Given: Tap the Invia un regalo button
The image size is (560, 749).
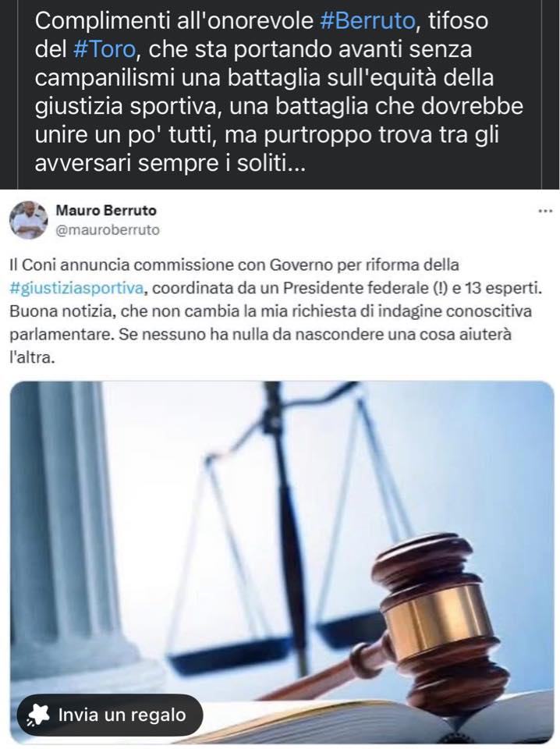Looking at the screenshot, I should coord(110,715).
